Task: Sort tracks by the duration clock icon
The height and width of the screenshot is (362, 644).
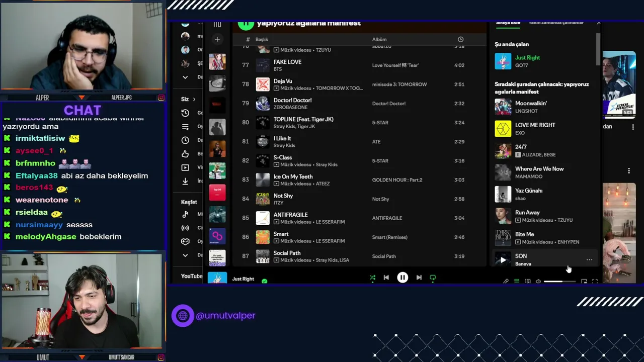Action: point(460,39)
